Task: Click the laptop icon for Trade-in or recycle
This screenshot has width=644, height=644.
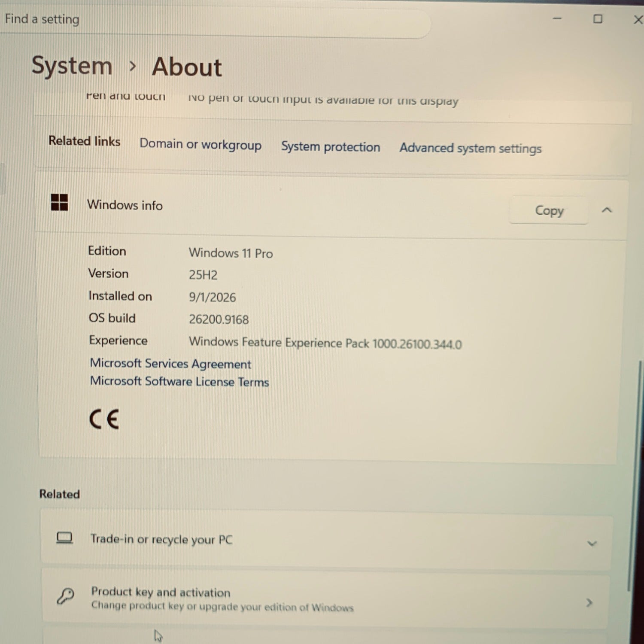Action: point(64,538)
